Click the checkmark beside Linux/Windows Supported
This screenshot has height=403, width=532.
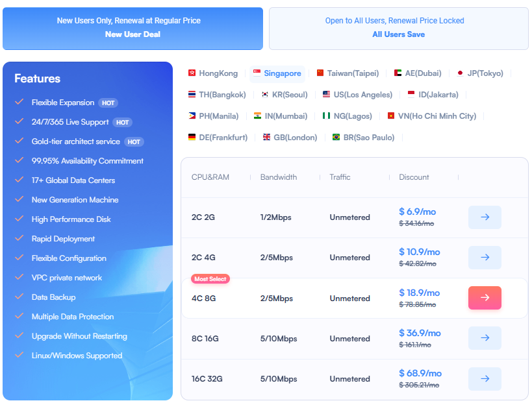tap(19, 356)
